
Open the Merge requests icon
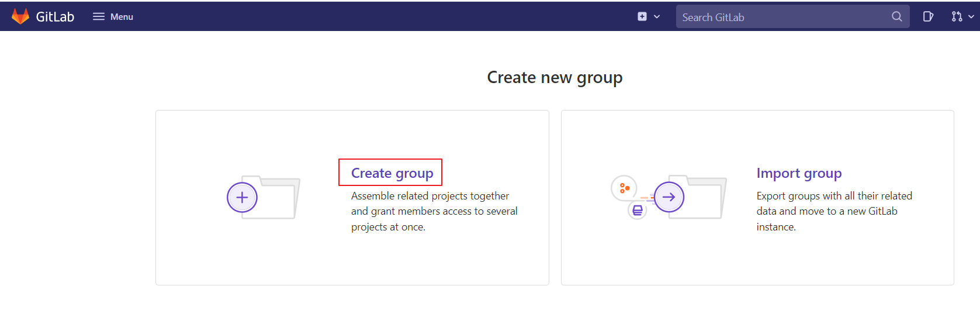[957, 17]
